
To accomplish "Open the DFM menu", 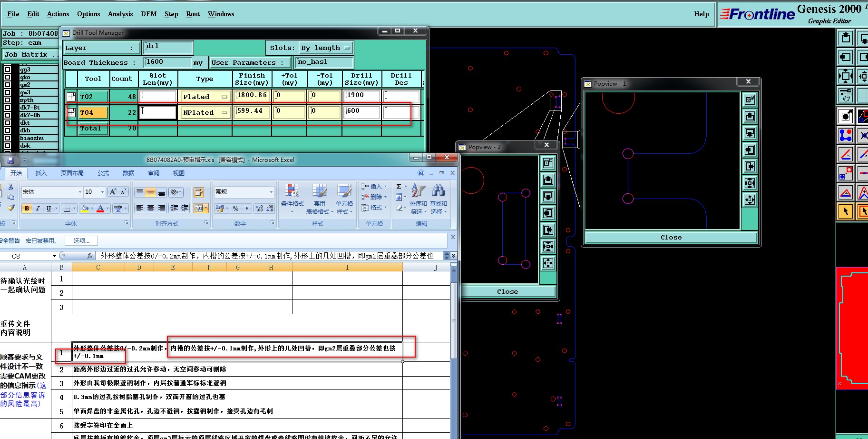I will pos(148,14).
